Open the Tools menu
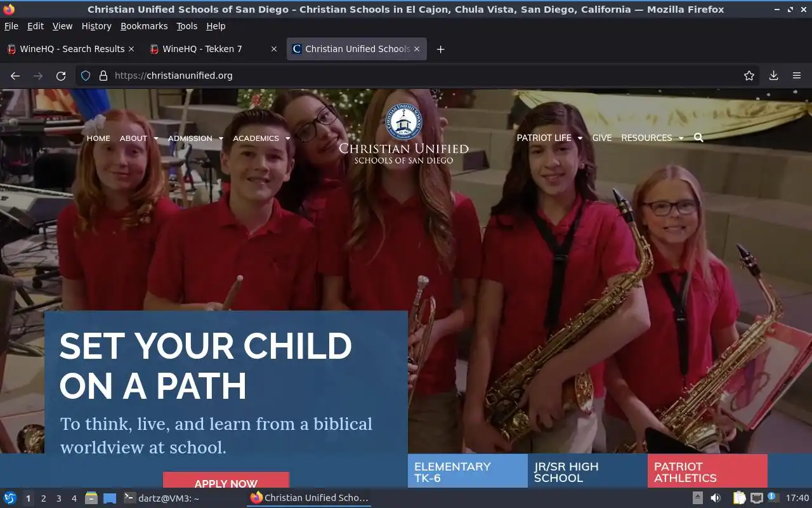This screenshot has width=812, height=508. (x=187, y=26)
